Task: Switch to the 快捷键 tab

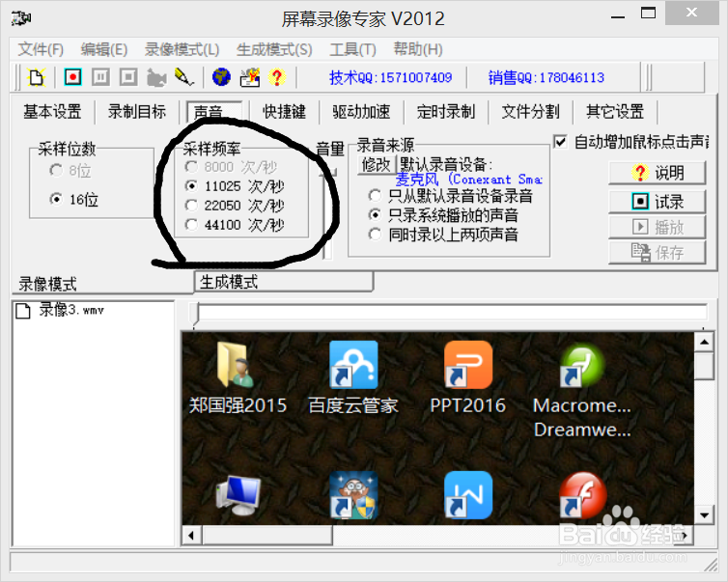Action: coord(284,112)
